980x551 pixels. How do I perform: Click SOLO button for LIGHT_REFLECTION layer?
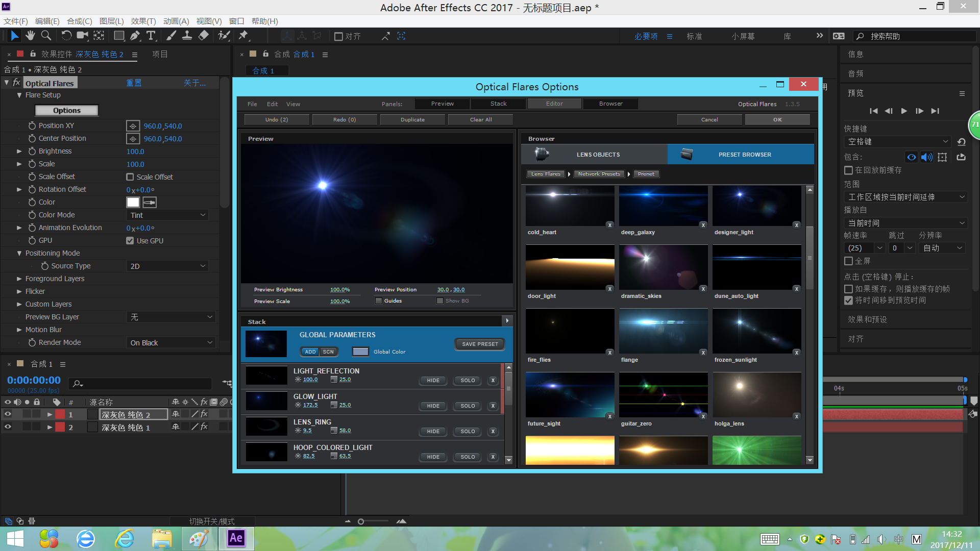[467, 380]
